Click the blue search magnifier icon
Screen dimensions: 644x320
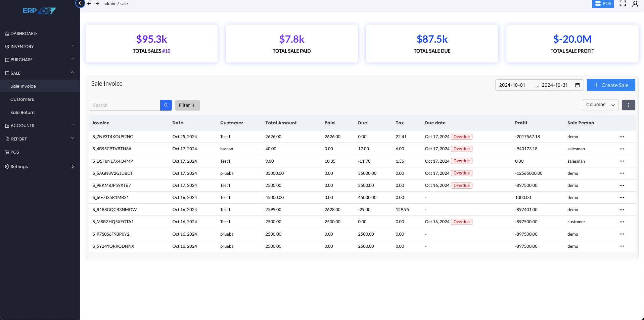pyautogui.click(x=166, y=105)
